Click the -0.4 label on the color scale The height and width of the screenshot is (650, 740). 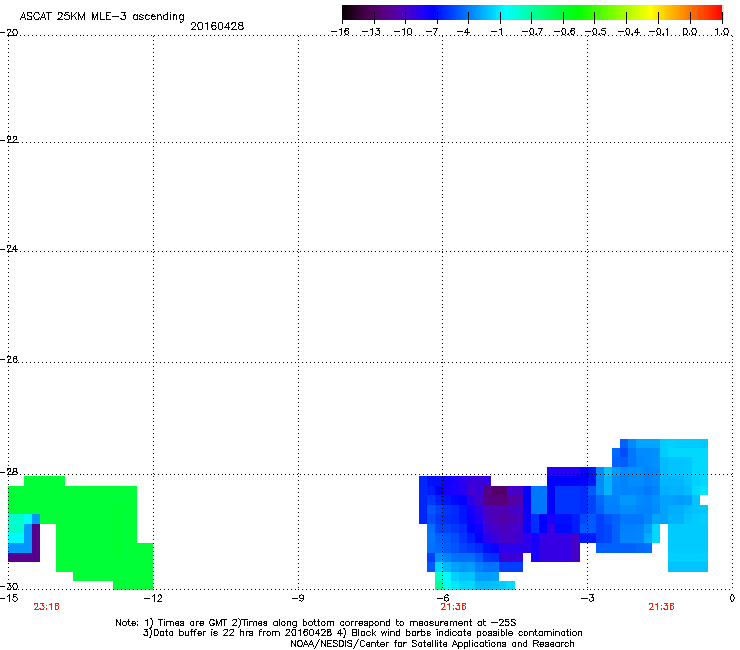point(629,32)
